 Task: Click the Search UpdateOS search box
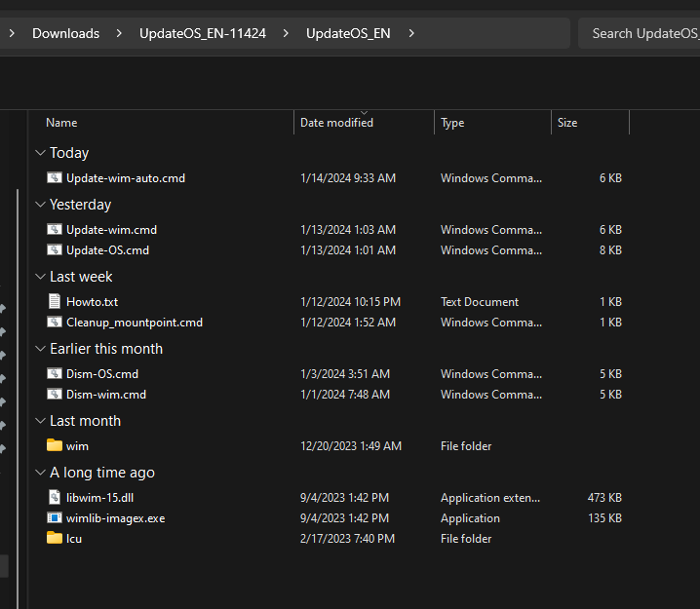click(x=639, y=33)
